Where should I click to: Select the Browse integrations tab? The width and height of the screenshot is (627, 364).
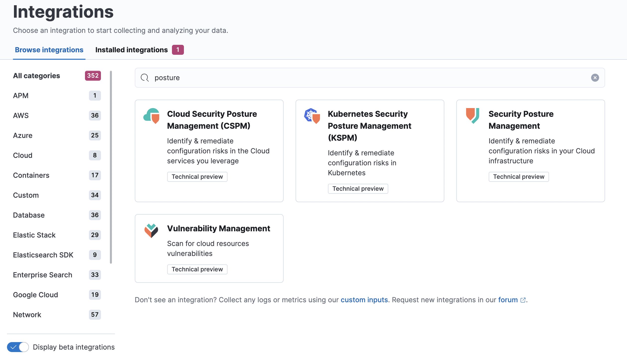click(49, 50)
